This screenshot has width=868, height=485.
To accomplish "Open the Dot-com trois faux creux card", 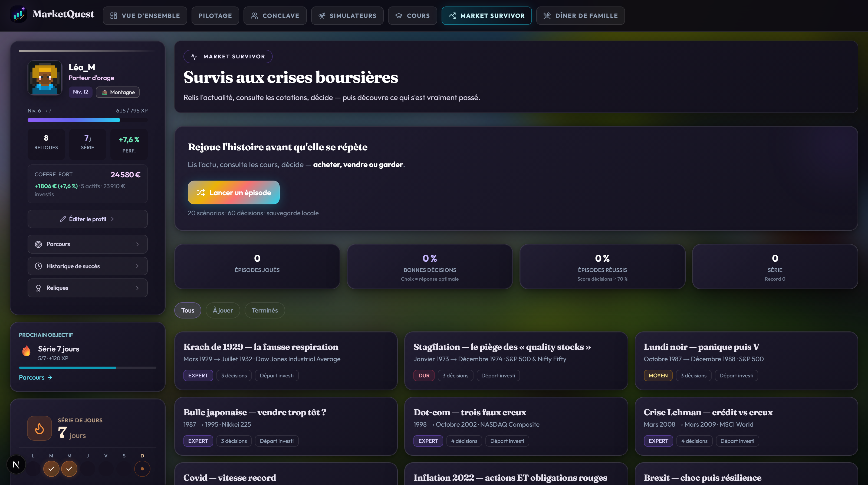I will (x=516, y=426).
